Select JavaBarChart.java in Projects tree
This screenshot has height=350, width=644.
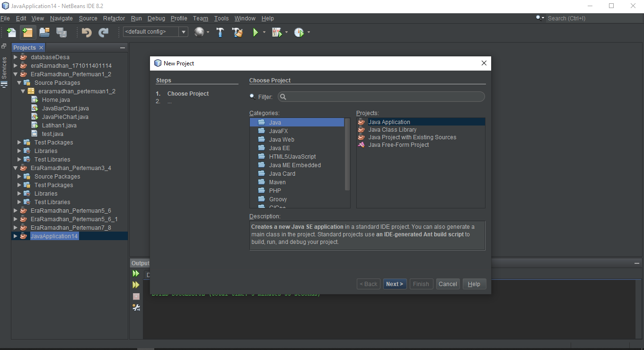65,108
